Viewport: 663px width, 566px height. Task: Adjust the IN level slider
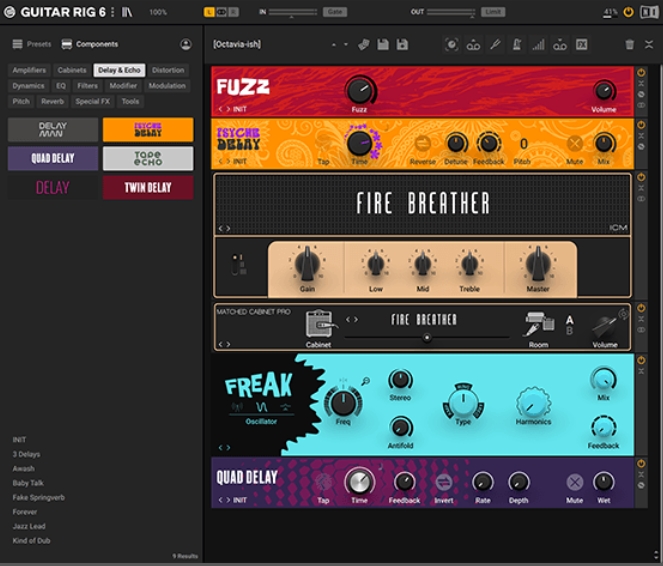coord(293,12)
